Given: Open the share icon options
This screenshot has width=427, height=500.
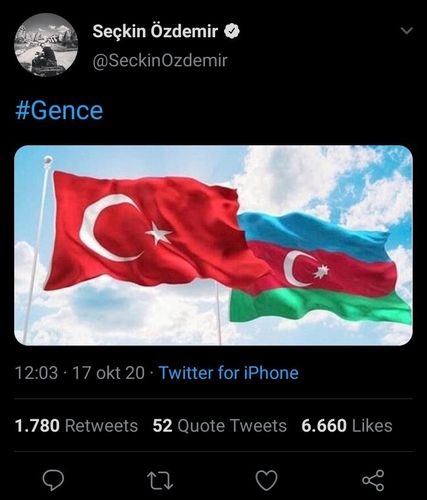Looking at the screenshot, I should (x=373, y=480).
